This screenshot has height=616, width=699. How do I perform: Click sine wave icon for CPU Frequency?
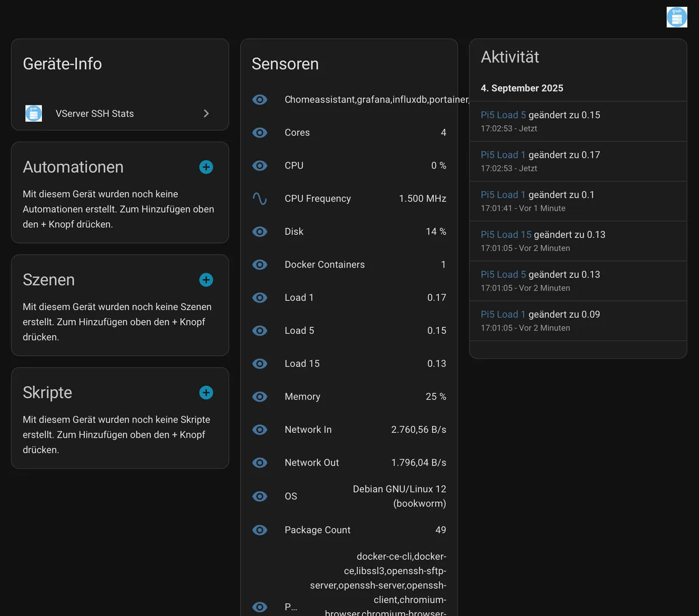point(260,199)
